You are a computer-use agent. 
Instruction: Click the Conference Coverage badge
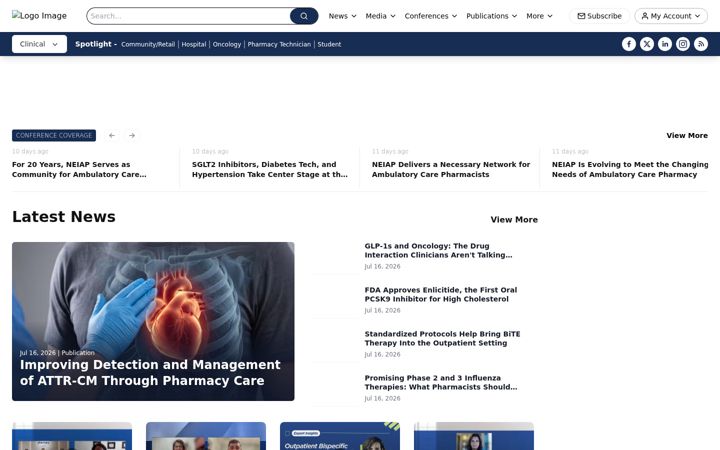[x=54, y=135]
